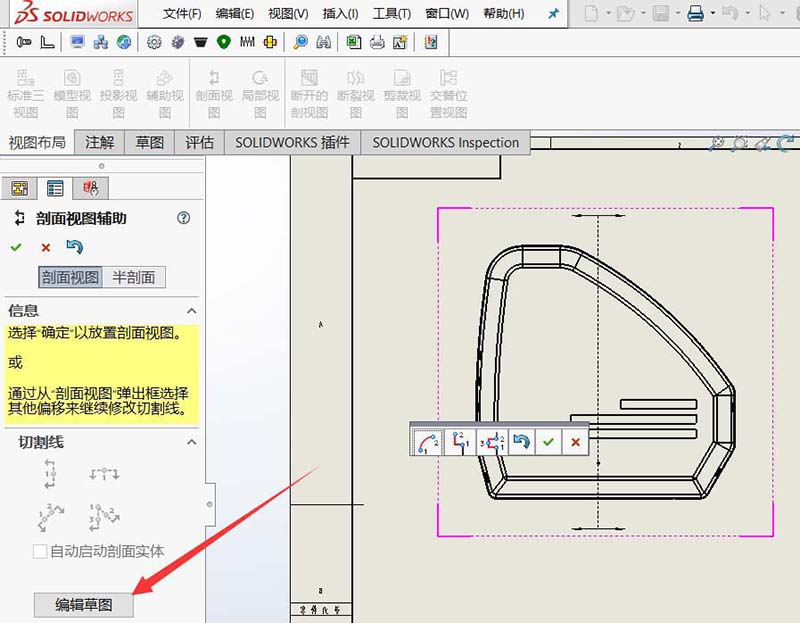
Task: Click the gear options icon in toolbar
Action: (154, 42)
